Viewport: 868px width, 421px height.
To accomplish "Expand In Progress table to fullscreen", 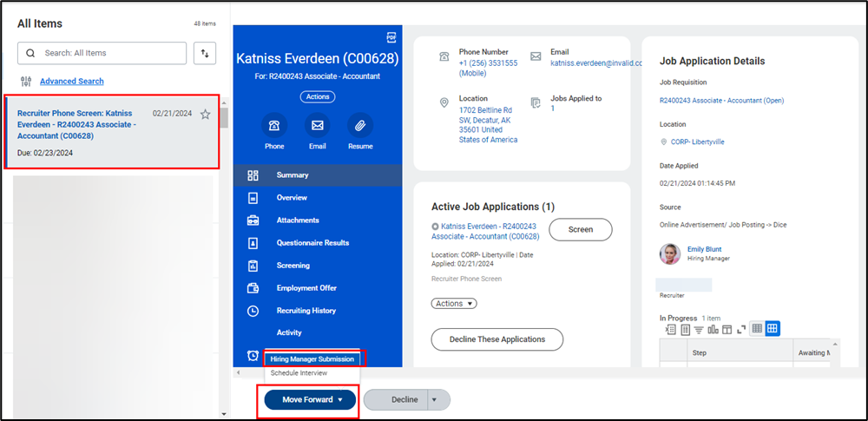I will click(x=741, y=329).
